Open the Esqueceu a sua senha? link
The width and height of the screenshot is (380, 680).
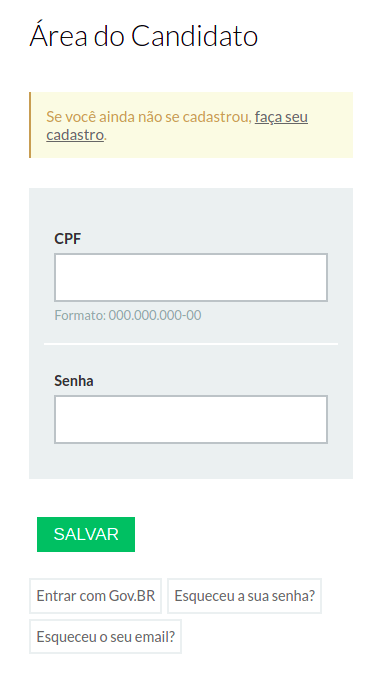[245, 596]
